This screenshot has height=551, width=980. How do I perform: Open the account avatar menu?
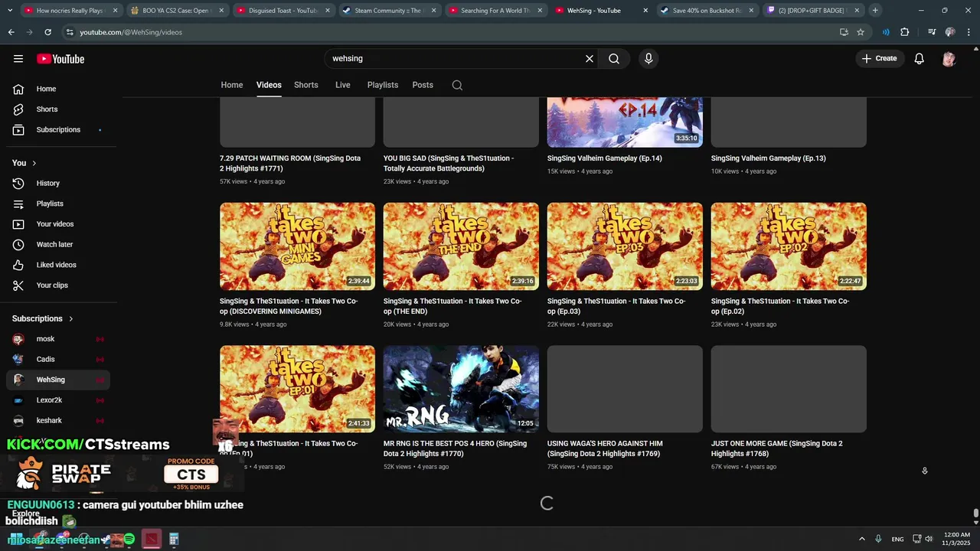949,59
